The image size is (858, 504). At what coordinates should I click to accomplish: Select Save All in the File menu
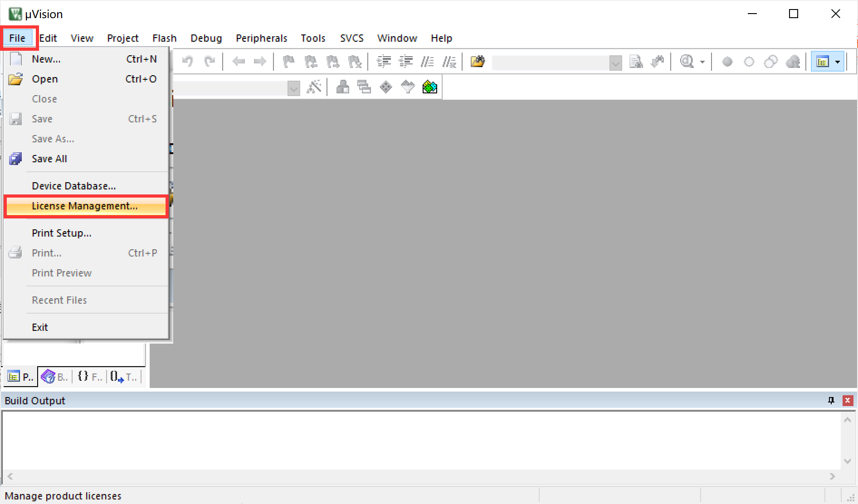pyautogui.click(x=86, y=159)
